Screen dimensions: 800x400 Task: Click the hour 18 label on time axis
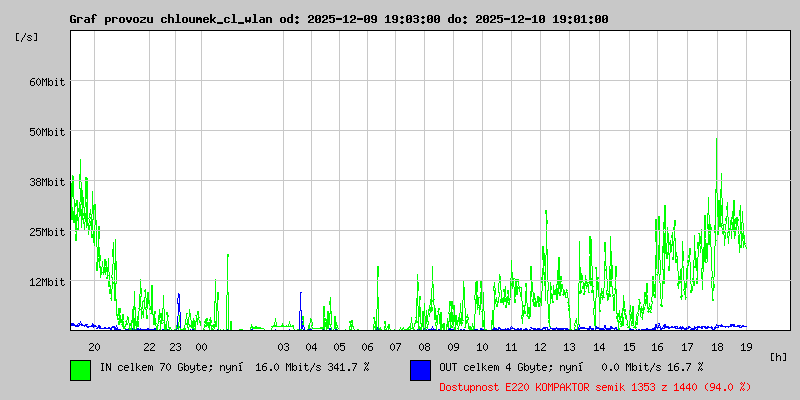click(x=717, y=347)
